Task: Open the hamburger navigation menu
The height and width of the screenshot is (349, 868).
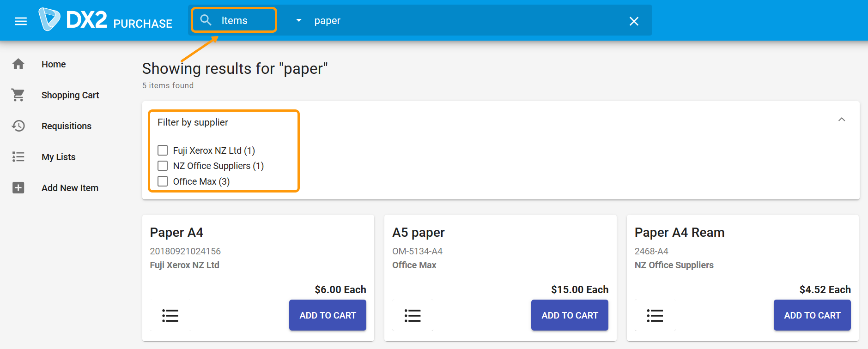Action: pos(21,21)
